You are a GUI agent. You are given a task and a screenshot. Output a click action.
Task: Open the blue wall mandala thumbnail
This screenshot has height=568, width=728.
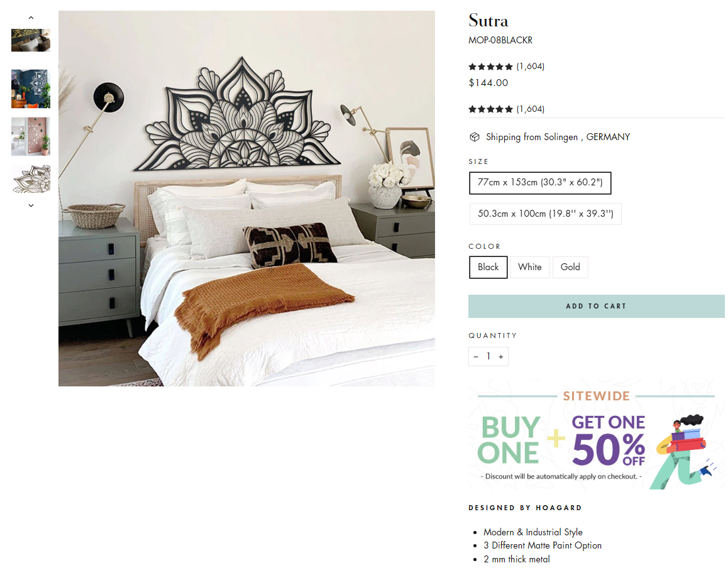coord(31,89)
